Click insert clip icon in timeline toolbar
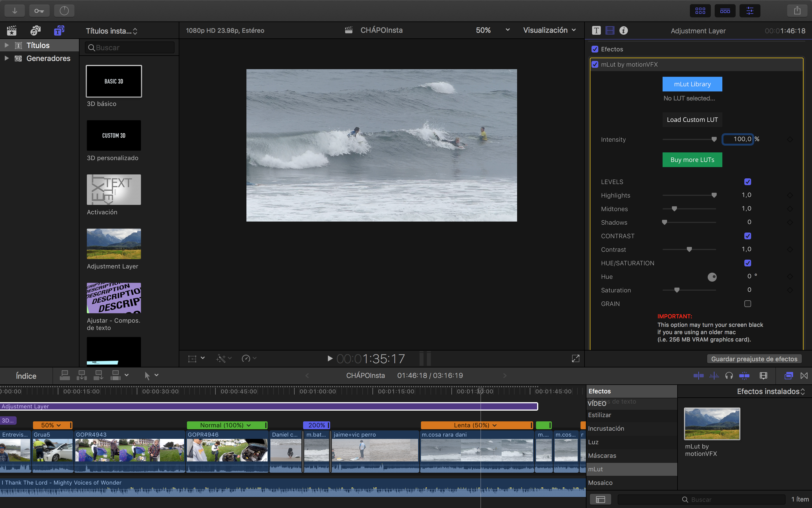Viewport: 812px width, 508px height. [x=81, y=375]
